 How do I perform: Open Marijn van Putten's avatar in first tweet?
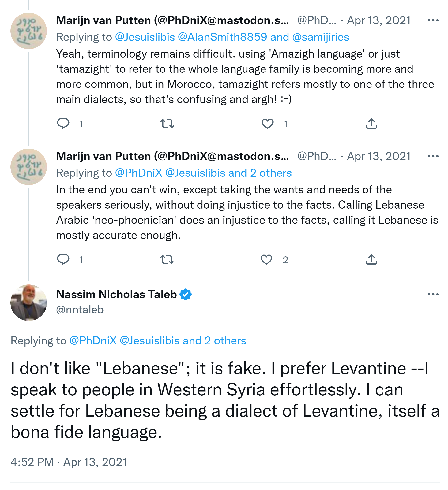29,31
